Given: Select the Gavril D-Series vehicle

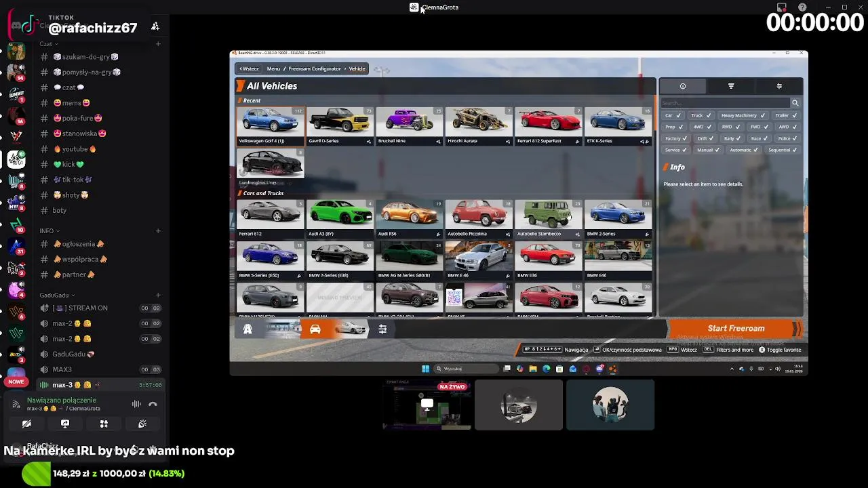Looking at the screenshot, I should coord(340,126).
